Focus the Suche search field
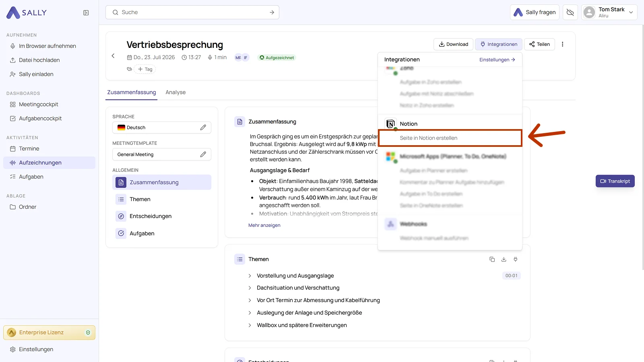The width and height of the screenshot is (644, 362). click(192, 12)
